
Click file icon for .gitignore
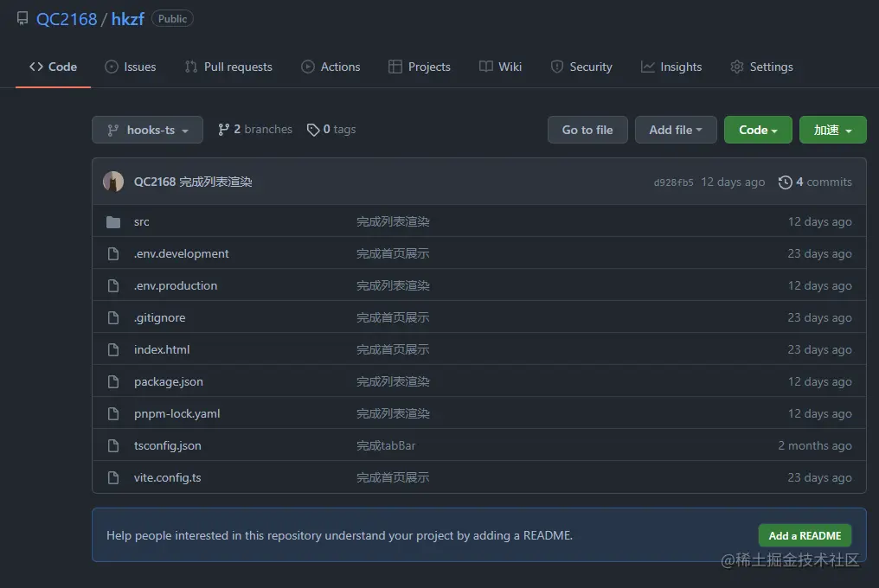pos(113,318)
